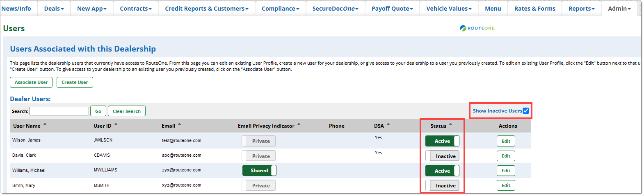Toggle James Wilson's Active status switch
This screenshot has height=196, width=644.
click(442, 141)
